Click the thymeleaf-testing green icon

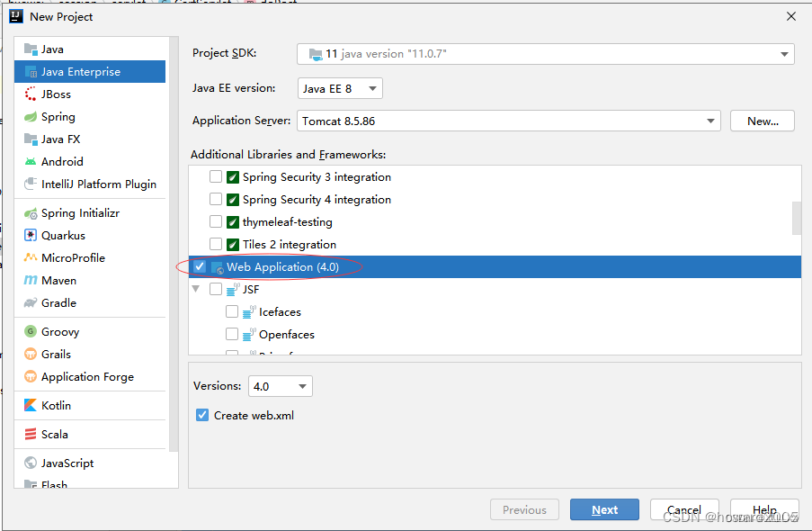click(233, 222)
